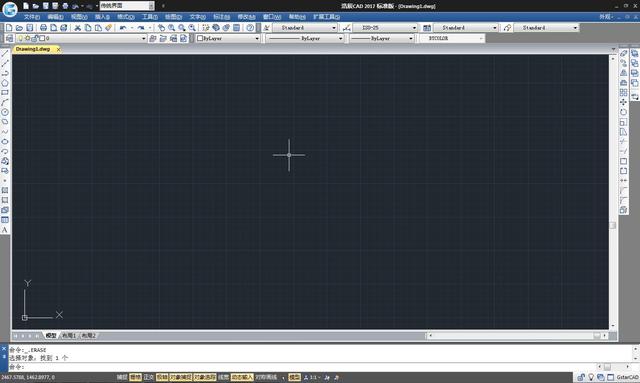Select the Erase tool in modify toolbar
This screenshot has width=640, height=383.
point(623,53)
